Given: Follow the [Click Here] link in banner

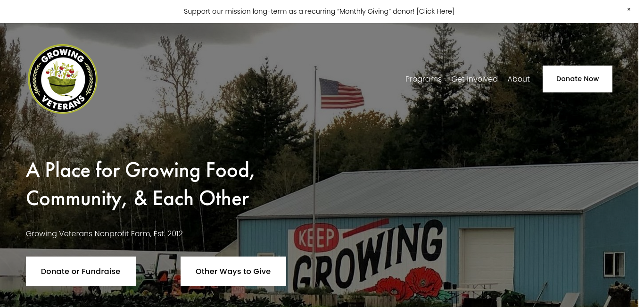Looking at the screenshot, I should pyautogui.click(x=436, y=11).
